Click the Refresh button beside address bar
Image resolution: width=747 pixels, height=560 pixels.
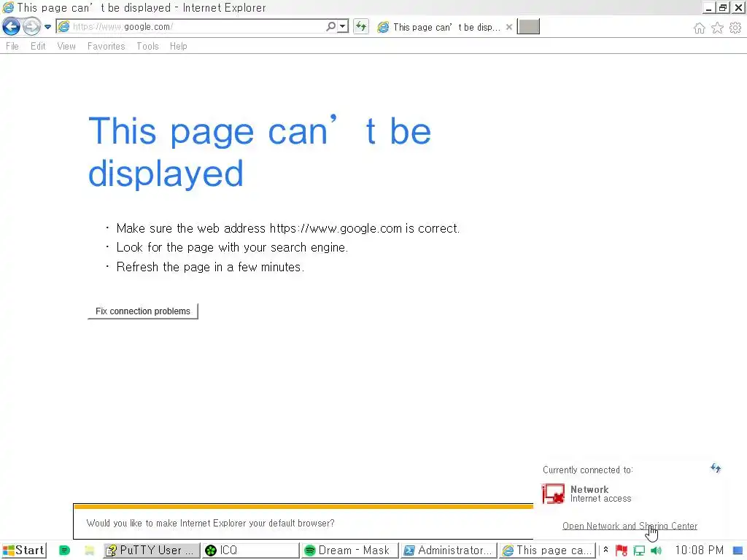361,26
